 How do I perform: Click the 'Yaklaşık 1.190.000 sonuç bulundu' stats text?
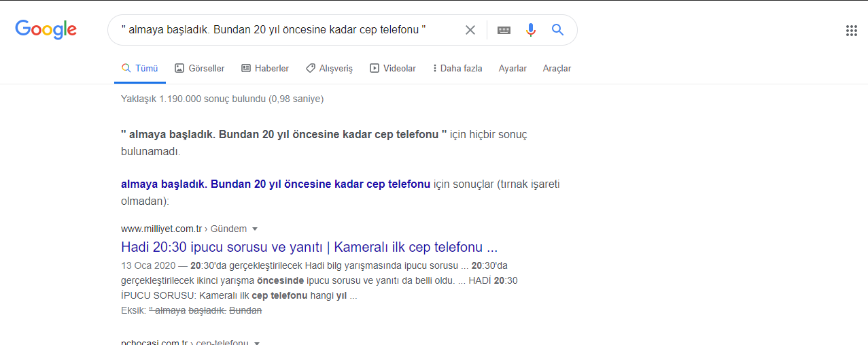(x=222, y=99)
